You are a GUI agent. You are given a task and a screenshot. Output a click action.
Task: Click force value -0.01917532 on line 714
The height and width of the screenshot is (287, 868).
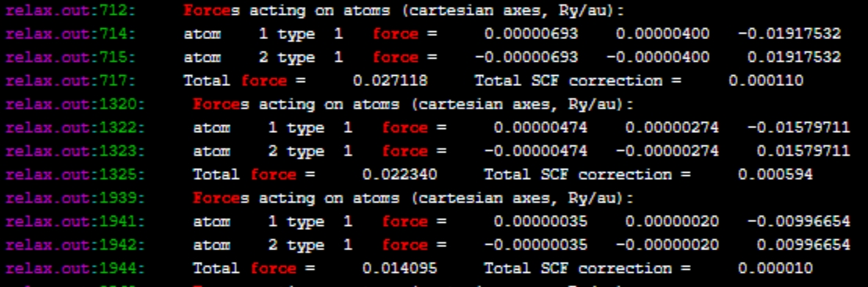coord(790,34)
